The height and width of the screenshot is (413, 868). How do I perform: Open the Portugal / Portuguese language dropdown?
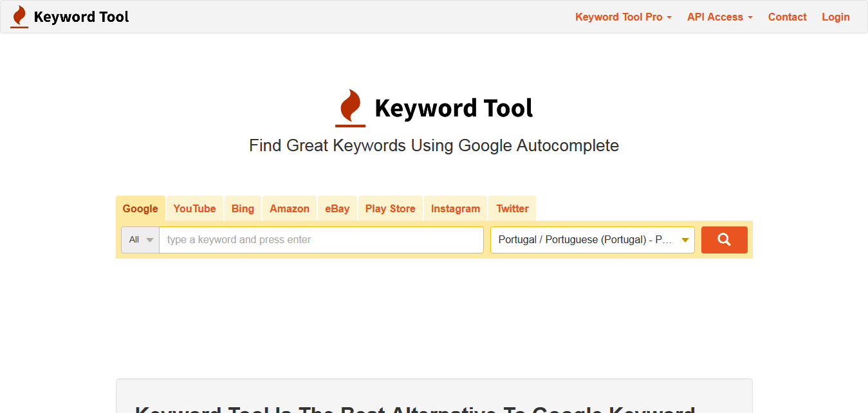[x=593, y=240]
